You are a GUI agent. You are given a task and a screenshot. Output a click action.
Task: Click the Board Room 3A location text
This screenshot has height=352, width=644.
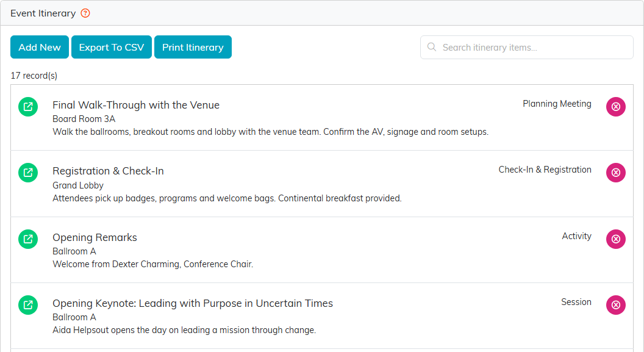pyautogui.click(x=84, y=119)
